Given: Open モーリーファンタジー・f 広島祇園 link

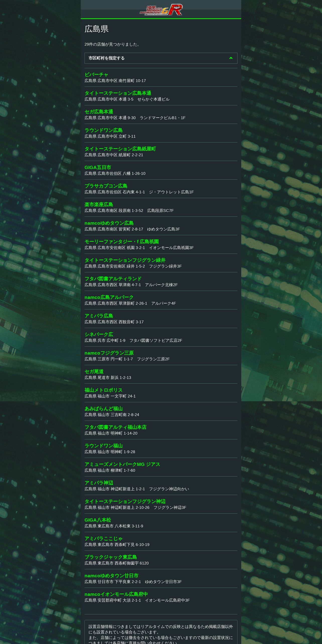Looking at the screenshot, I should 122,242.
